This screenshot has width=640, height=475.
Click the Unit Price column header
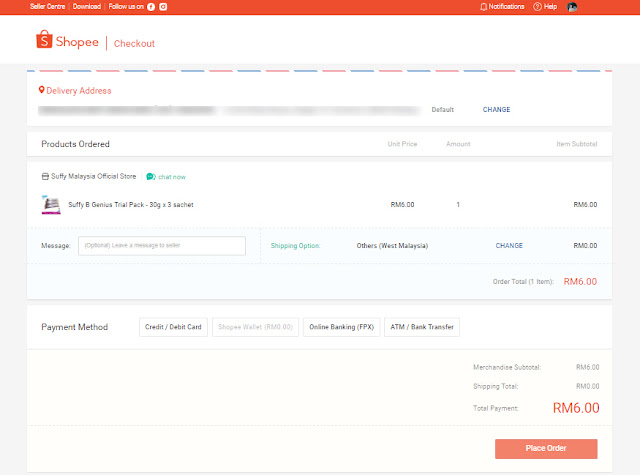(402, 144)
